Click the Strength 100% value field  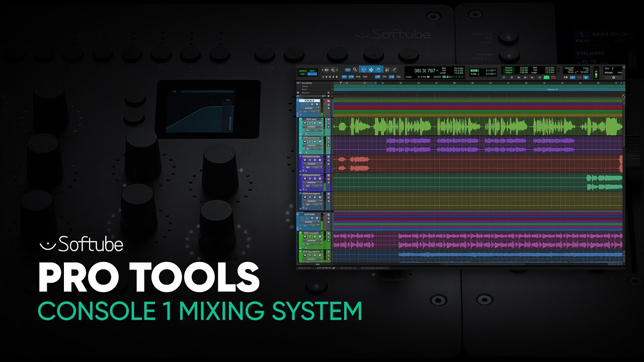pyautogui.click(x=619, y=72)
